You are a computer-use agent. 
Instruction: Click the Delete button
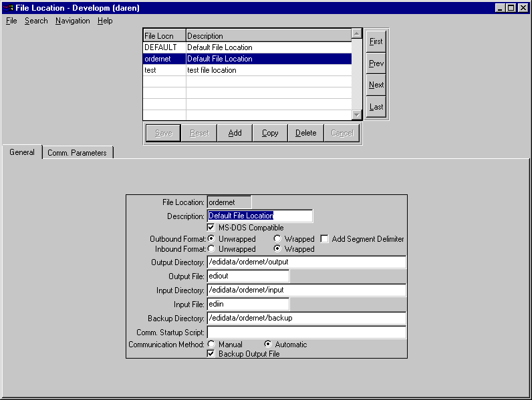pos(305,133)
